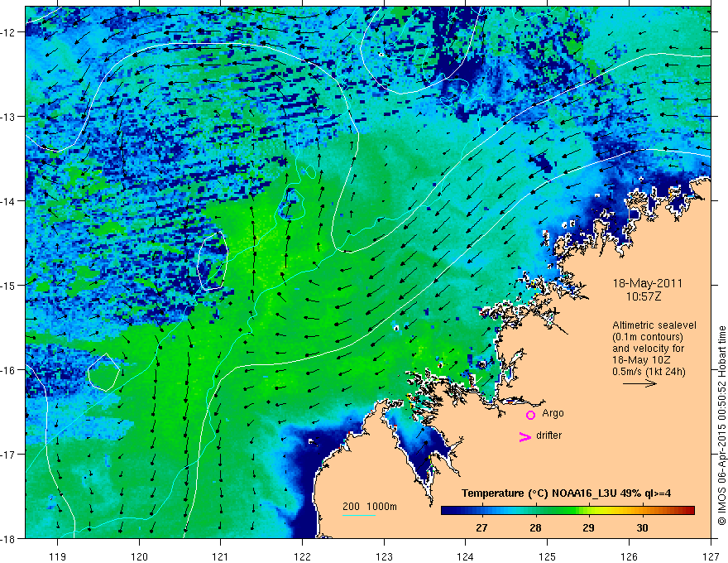Click the longitude axis label 125
Screen dimensions: 728x563
[x=547, y=556]
